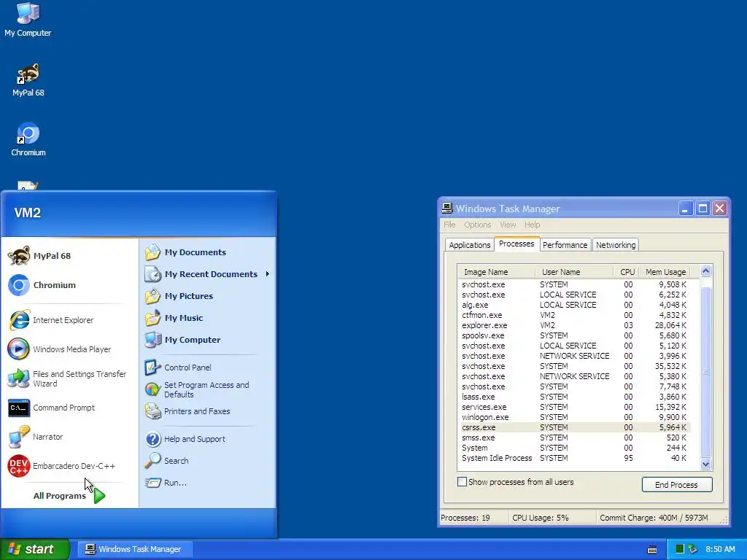Open Task Manager View menu
Viewport: 747px width, 560px height.
(508, 225)
